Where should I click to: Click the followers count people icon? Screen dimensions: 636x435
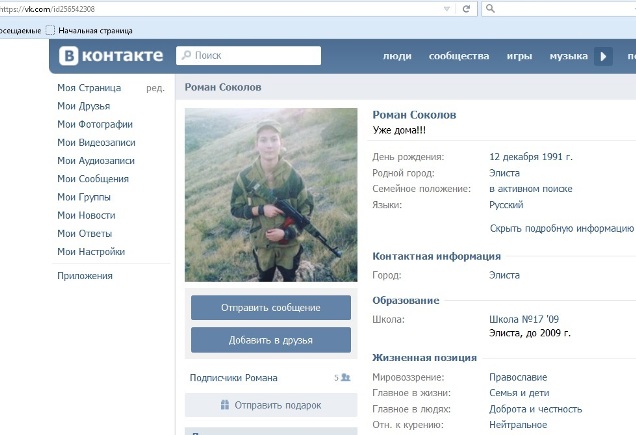[x=345, y=378]
